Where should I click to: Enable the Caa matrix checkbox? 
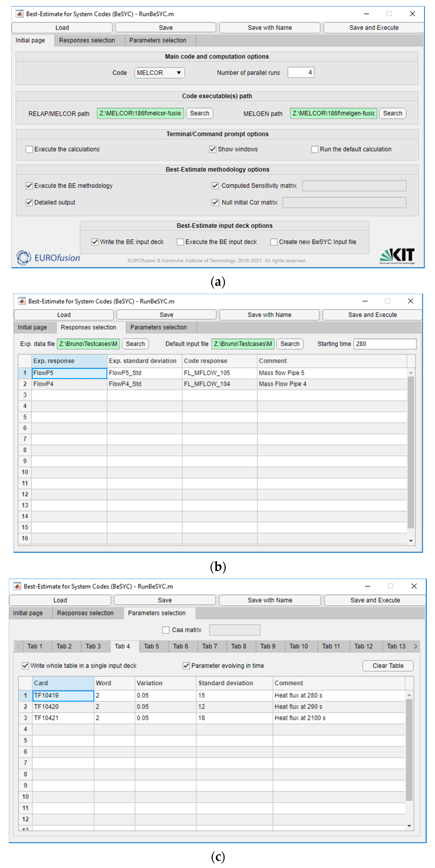tap(166, 630)
